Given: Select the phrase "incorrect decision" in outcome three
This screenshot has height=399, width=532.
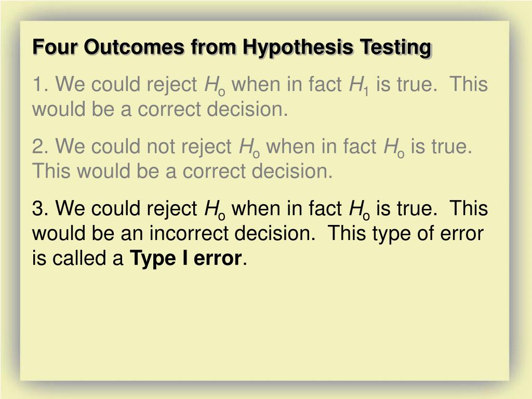Looking at the screenshot, I should [232, 233].
